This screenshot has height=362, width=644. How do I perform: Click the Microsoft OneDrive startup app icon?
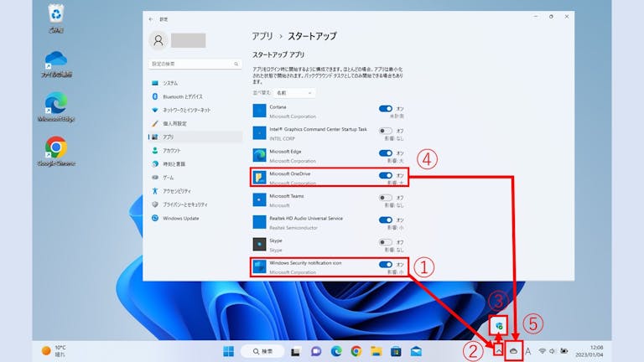(x=259, y=178)
